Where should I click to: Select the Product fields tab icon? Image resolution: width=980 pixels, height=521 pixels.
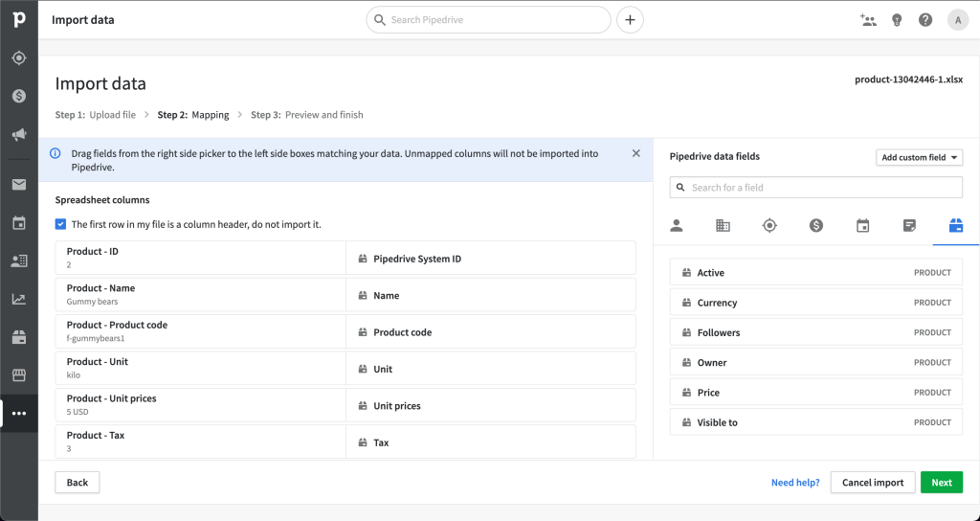coord(956,226)
